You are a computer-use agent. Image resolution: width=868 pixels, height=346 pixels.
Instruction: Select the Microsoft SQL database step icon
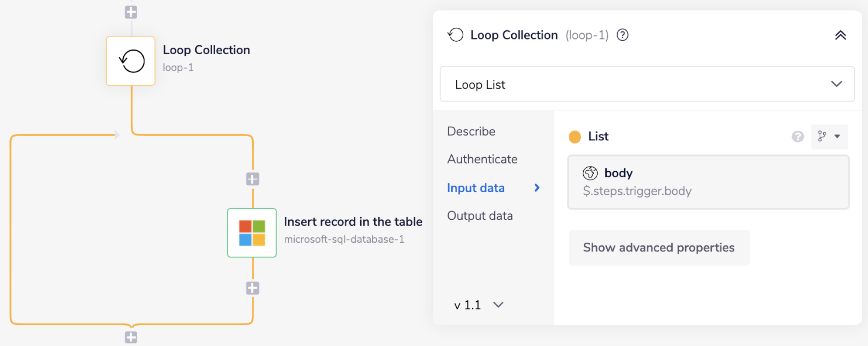[252, 233]
